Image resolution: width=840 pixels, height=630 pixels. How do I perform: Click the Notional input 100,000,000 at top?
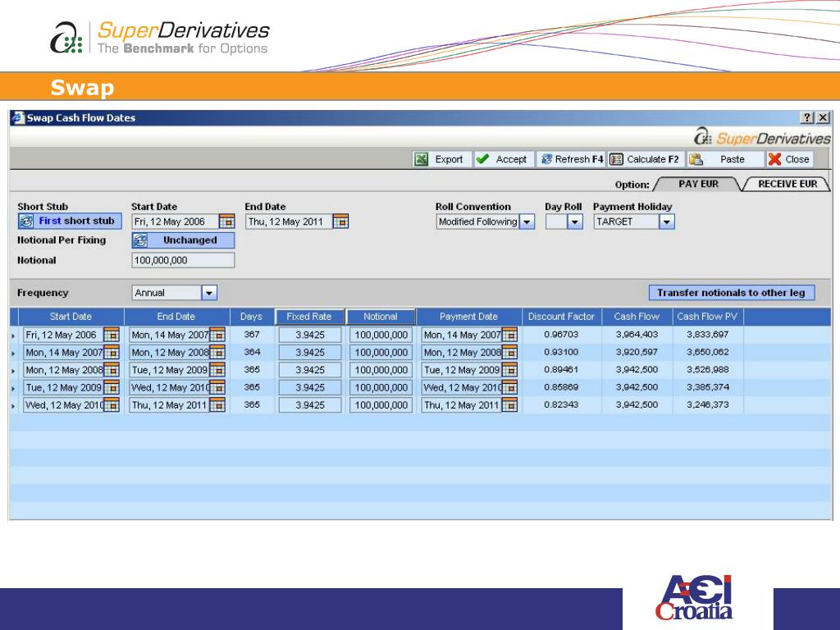pyautogui.click(x=183, y=260)
